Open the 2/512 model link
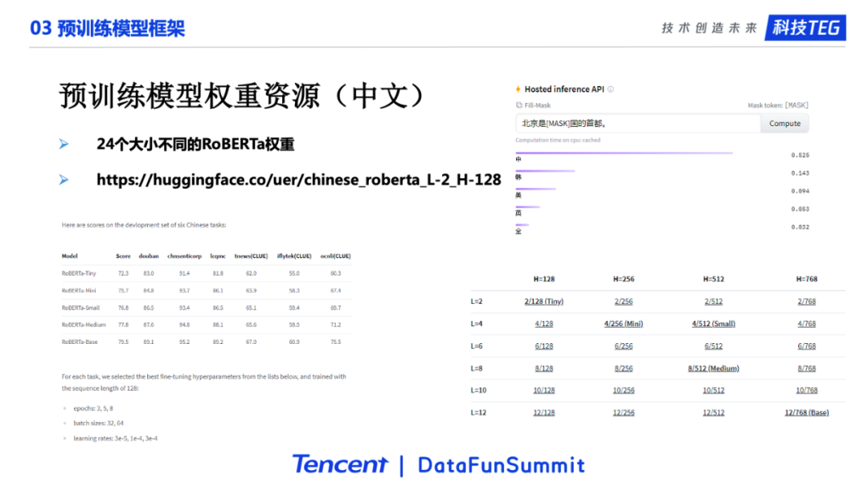The width and height of the screenshot is (868, 487). pos(714,301)
